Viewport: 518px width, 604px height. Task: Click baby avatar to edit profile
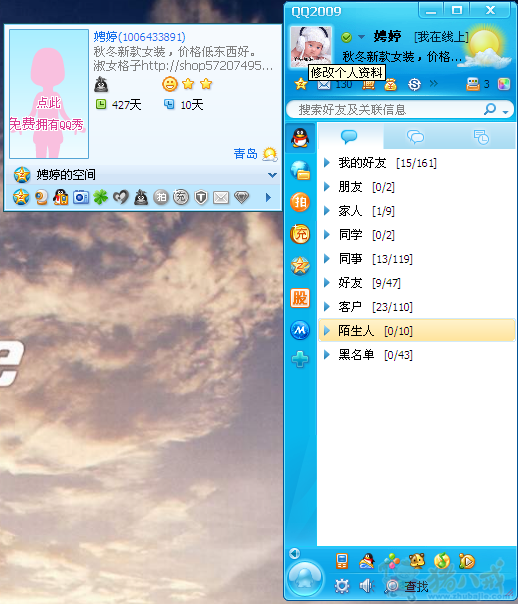(310, 45)
